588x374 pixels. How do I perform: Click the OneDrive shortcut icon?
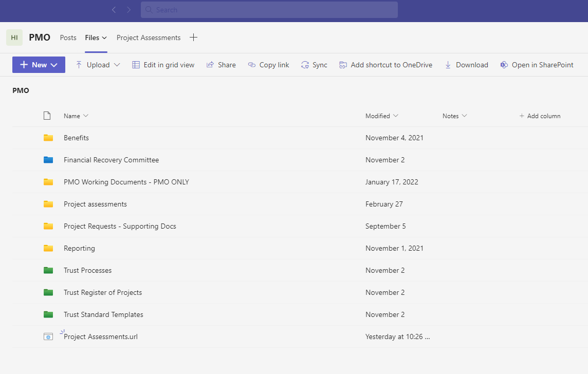[x=343, y=65]
